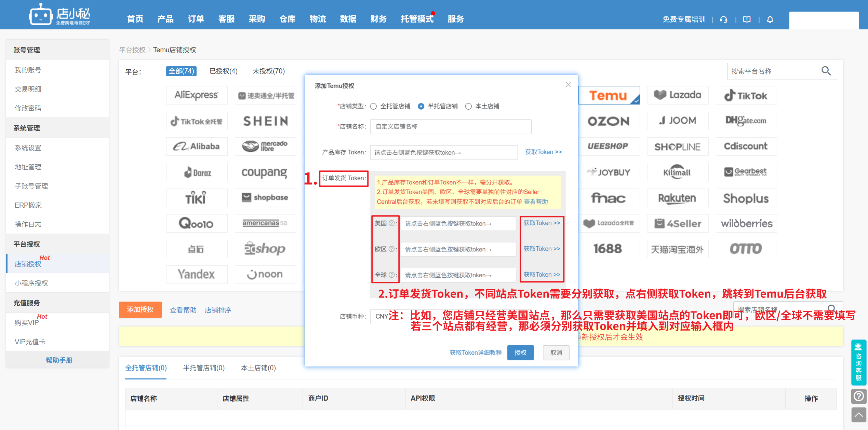Click the orange 添加授权 button
This screenshot has width=868, height=430.
click(140, 310)
